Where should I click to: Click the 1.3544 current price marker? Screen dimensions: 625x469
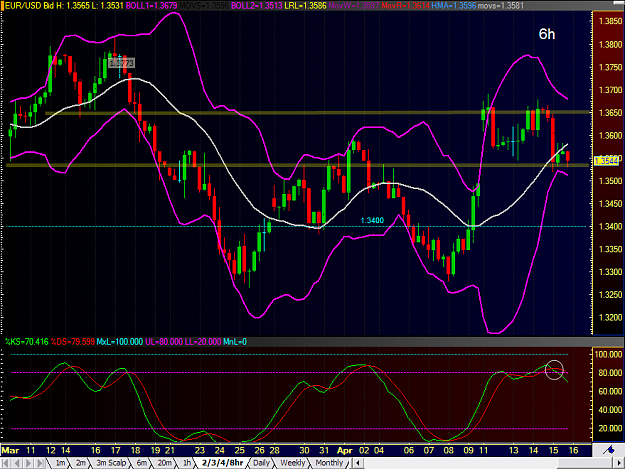[x=606, y=161]
